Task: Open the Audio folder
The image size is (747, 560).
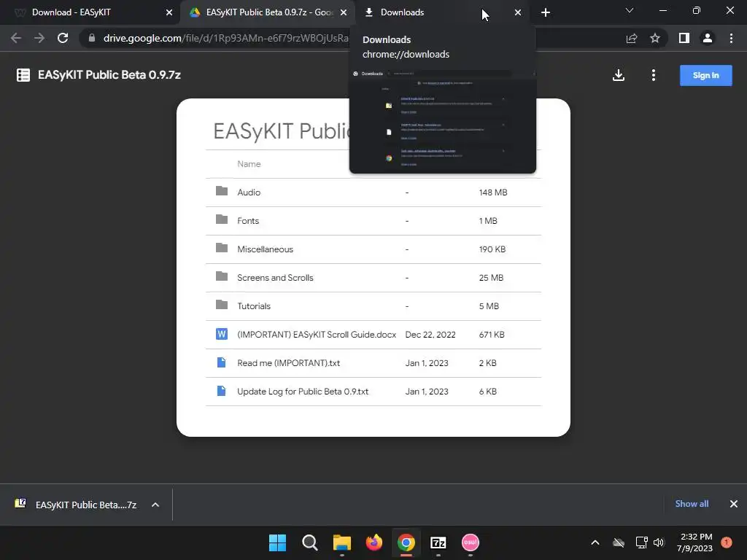Action: [x=373, y=192]
